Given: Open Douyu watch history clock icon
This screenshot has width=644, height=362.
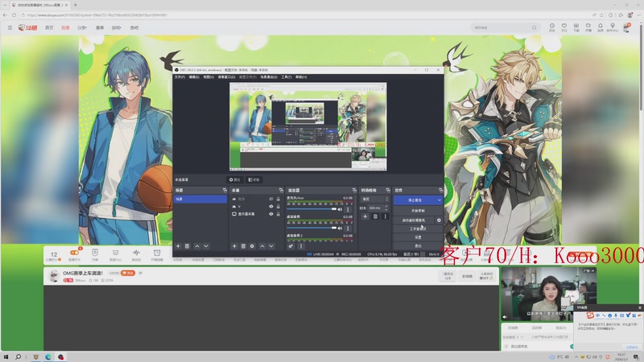Looking at the screenshot, I should [x=552, y=27].
